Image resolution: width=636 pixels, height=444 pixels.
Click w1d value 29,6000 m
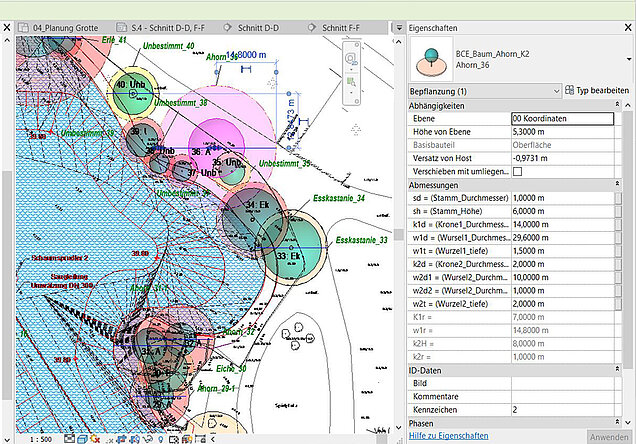(562, 238)
